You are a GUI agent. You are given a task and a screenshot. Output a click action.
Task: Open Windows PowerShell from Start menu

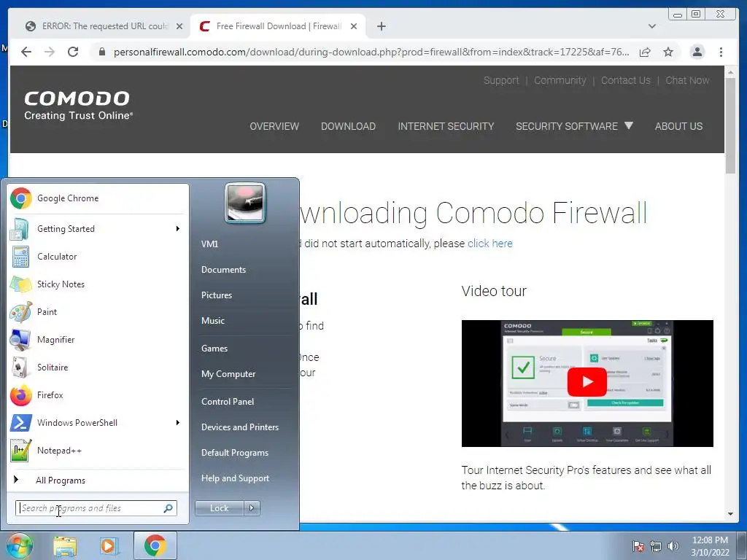point(98,423)
